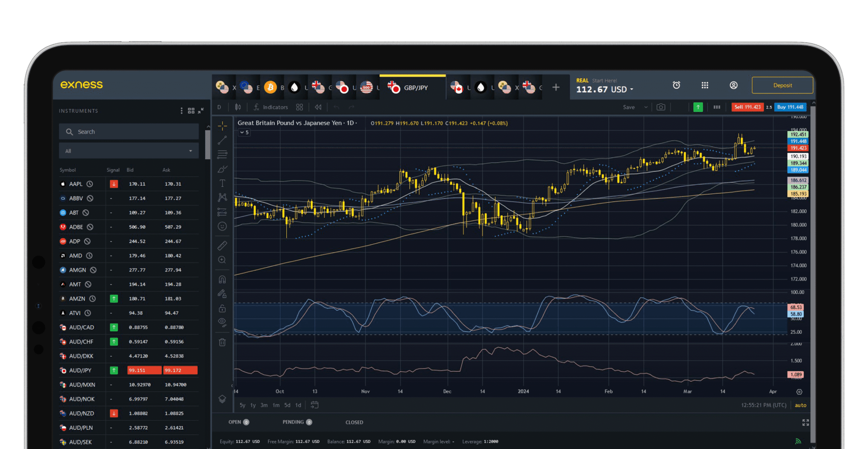
Task: Select the trend line drawing tool
Action: (x=222, y=139)
